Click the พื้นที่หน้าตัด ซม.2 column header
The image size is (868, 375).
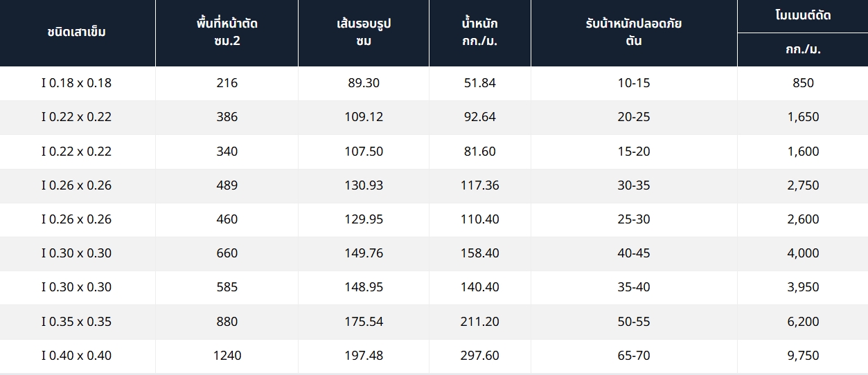(x=227, y=32)
